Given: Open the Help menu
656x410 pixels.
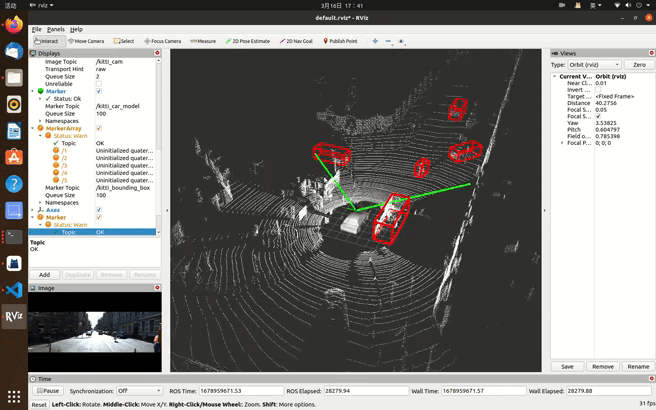Looking at the screenshot, I should pyautogui.click(x=76, y=29).
